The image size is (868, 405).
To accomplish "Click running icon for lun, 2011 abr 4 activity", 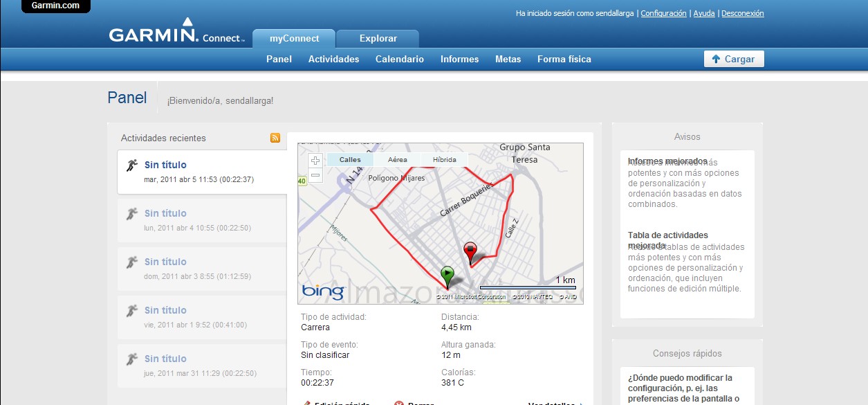I will tap(132, 214).
